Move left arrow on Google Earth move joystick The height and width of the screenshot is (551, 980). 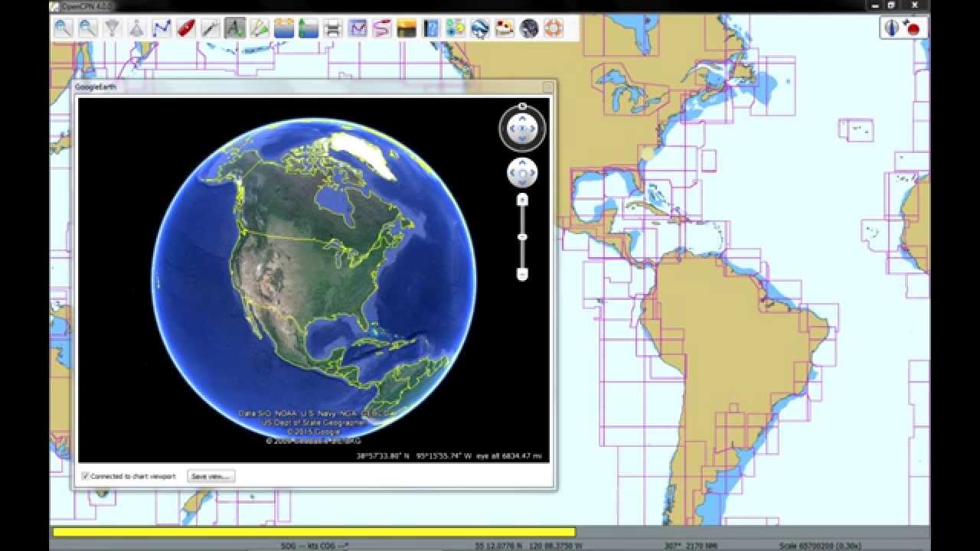coord(513,173)
